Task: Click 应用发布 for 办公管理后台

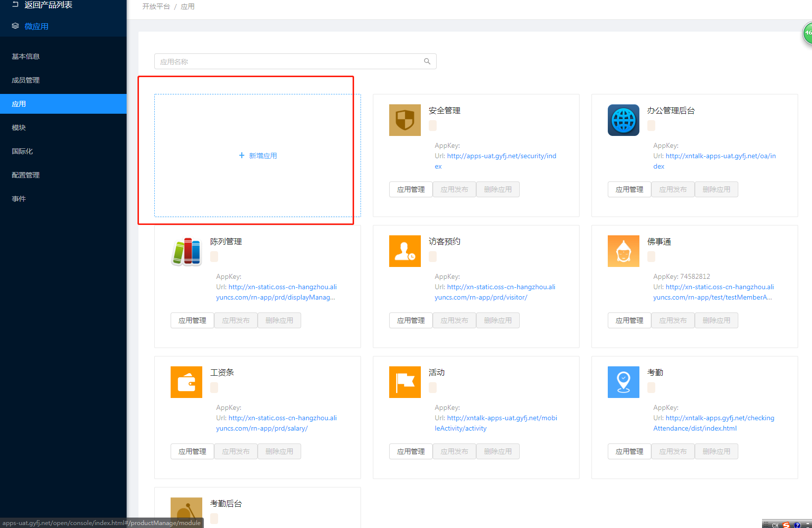Action: [673, 189]
